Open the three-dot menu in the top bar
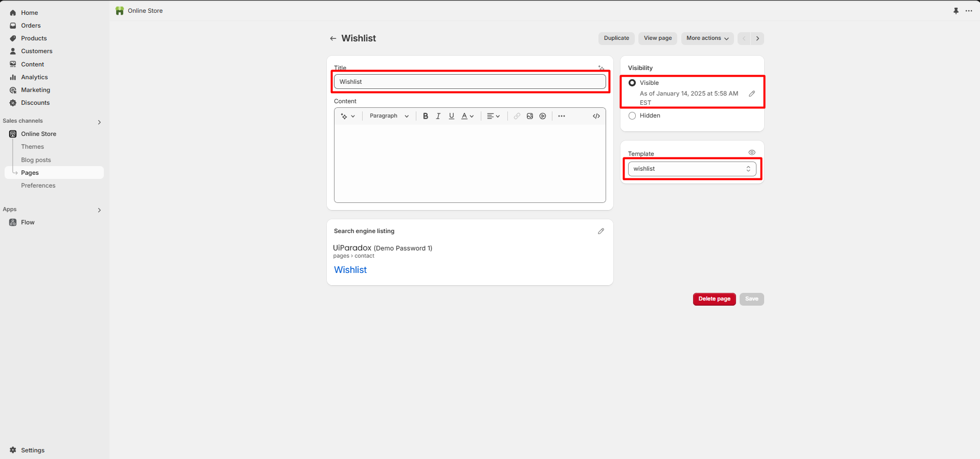This screenshot has height=459, width=980. (x=969, y=11)
